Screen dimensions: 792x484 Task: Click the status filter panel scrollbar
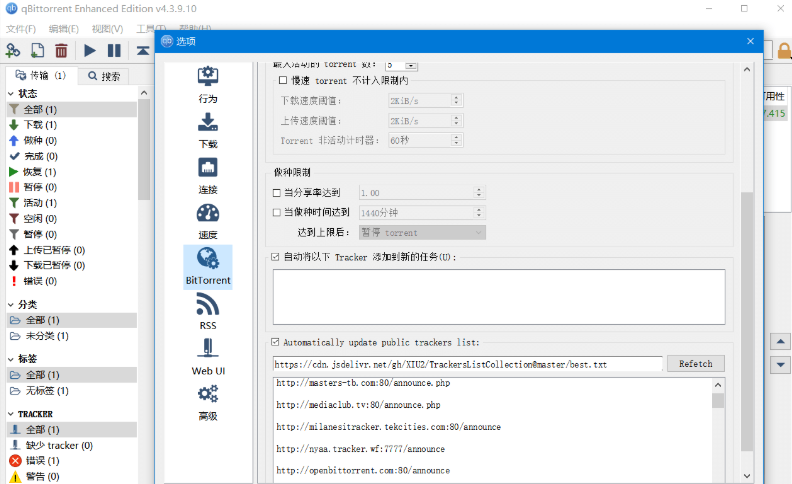144,149
